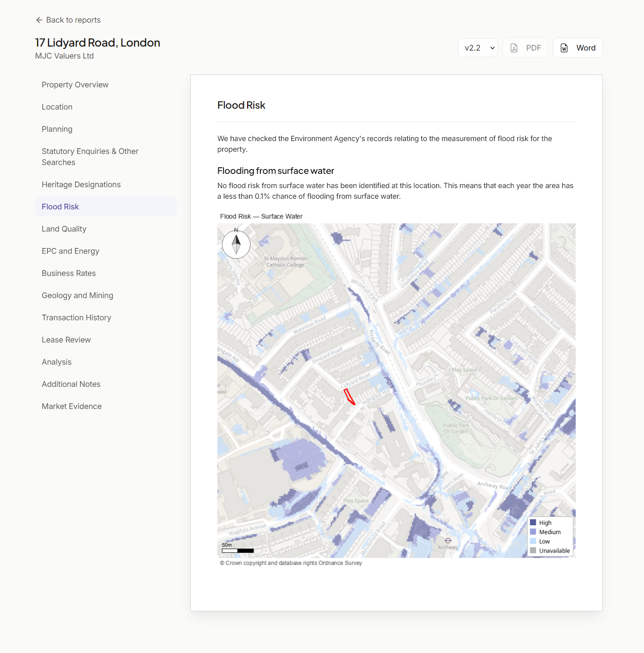Click the 50m scale bar
This screenshot has height=653, width=644.
(x=238, y=551)
